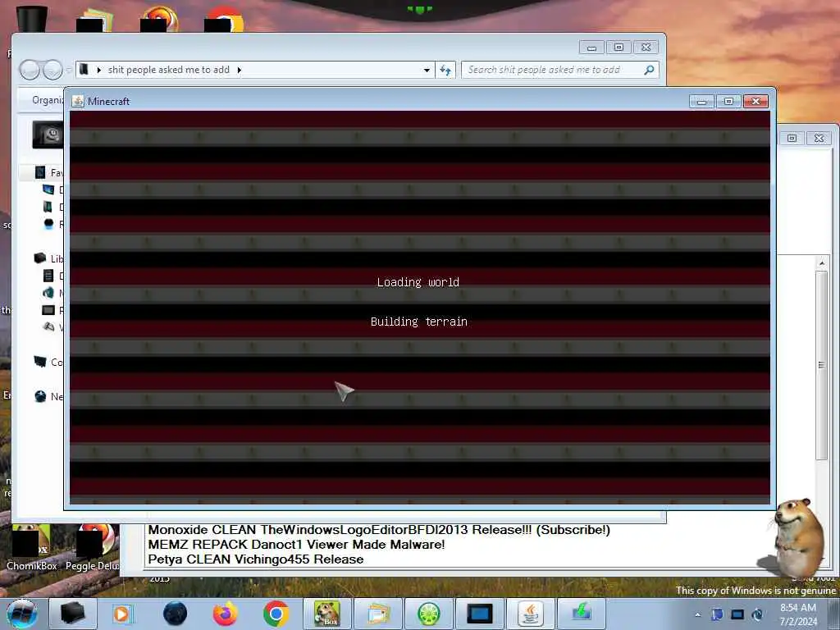Open the taskbar clock showing 8:54 AM

point(798,614)
